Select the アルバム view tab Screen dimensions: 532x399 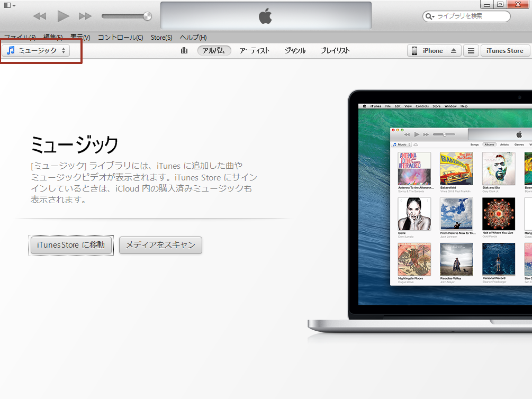[x=214, y=50]
